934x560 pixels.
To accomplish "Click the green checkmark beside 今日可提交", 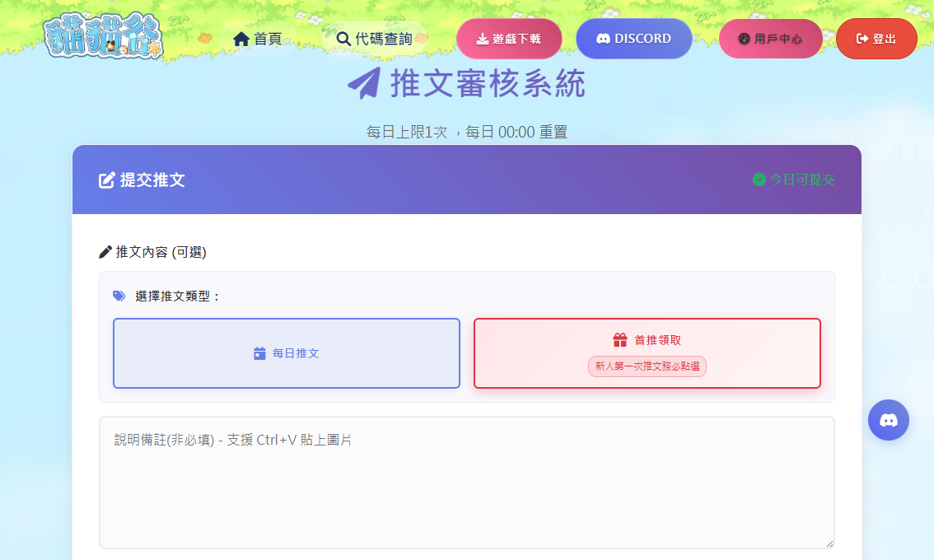I will pos(759,180).
